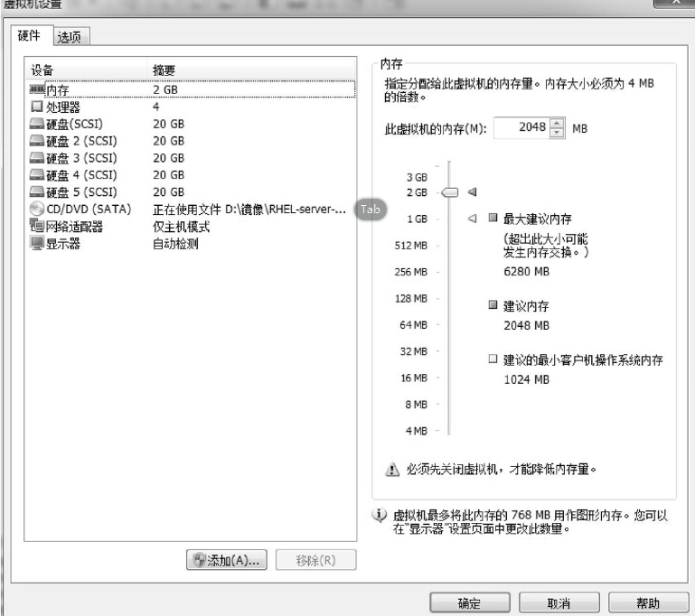Increase memory with the spinner up arrow
Image resolution: width=695 pixels, height=616 pixels.
point(557,124)
